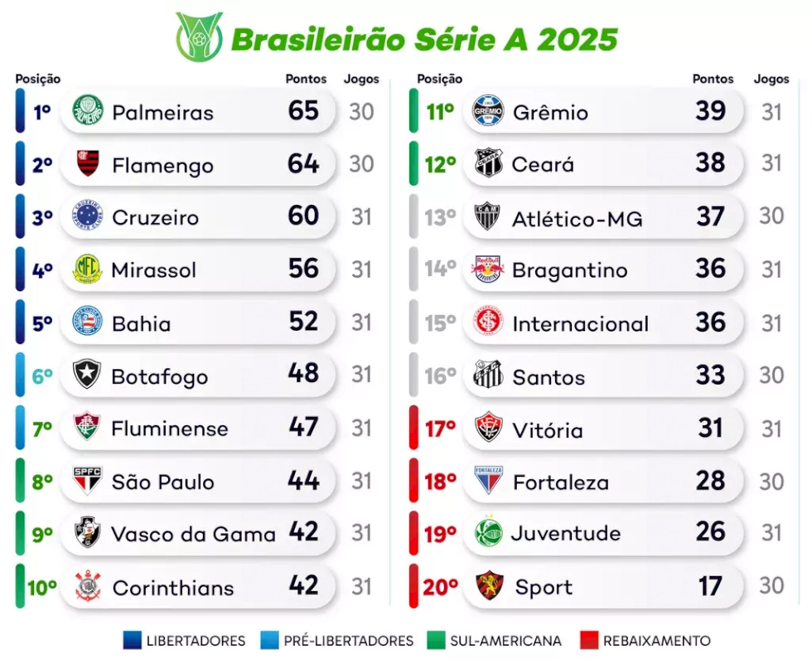Click the Pré-Libertadores legend label
Image resolution: width=812 pixels, height=664 pixels.
click(x=348, y=641)
